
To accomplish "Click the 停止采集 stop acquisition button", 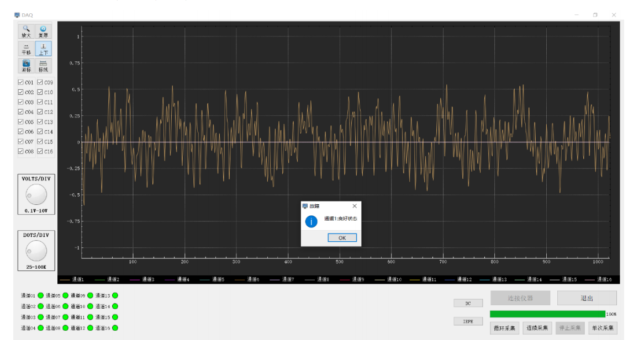I will tap(570, 328).
